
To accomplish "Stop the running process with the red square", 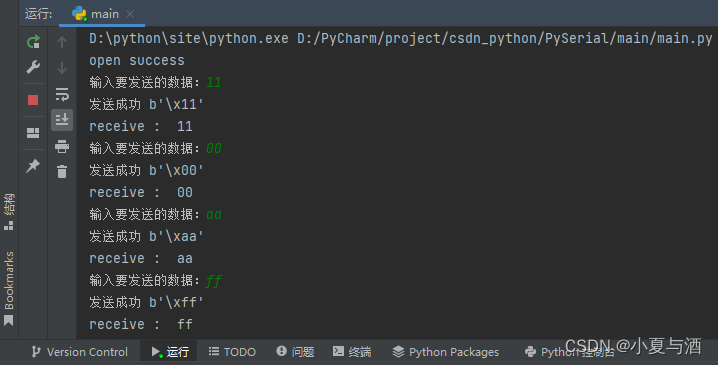I will tap(33, 100).
